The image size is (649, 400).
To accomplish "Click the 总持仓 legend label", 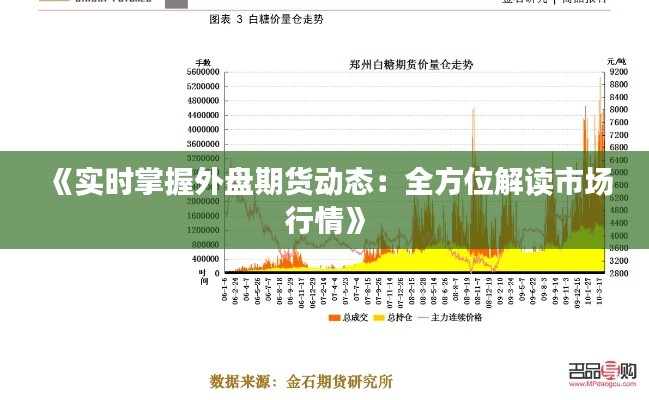I will [x=399, y=317].
